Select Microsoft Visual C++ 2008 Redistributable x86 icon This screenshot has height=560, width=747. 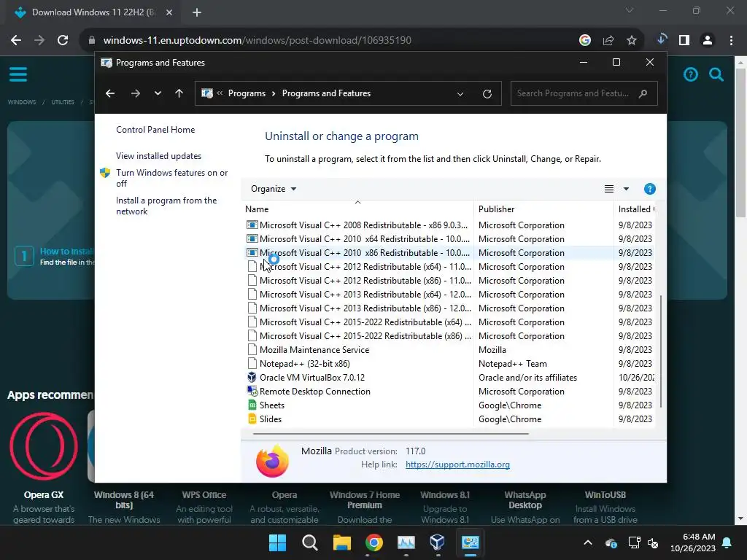click(x=252, y=225)
